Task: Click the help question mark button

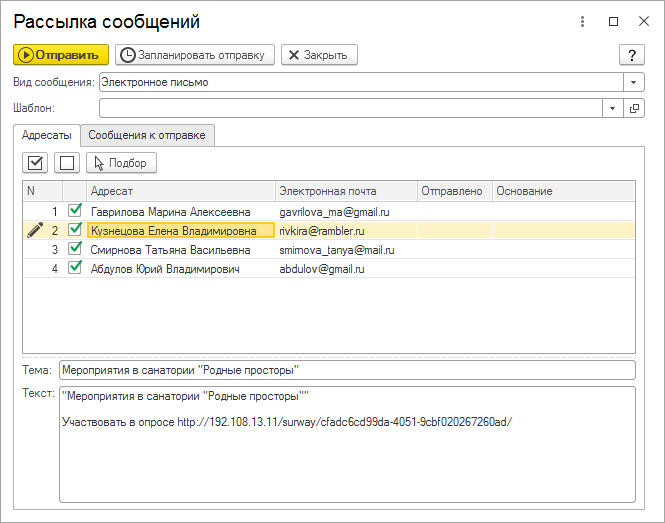Action: coord(632,55)
